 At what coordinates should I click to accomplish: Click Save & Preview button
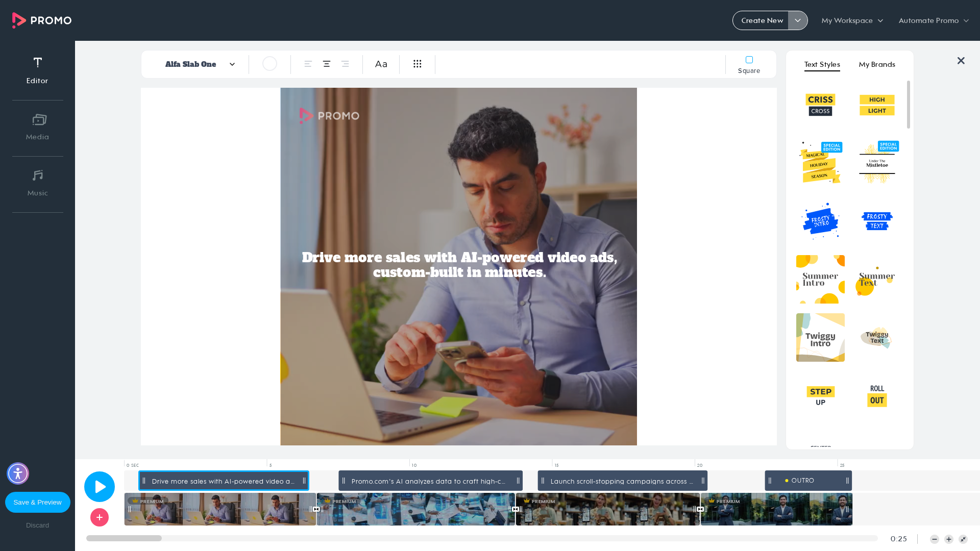point(38,502)
